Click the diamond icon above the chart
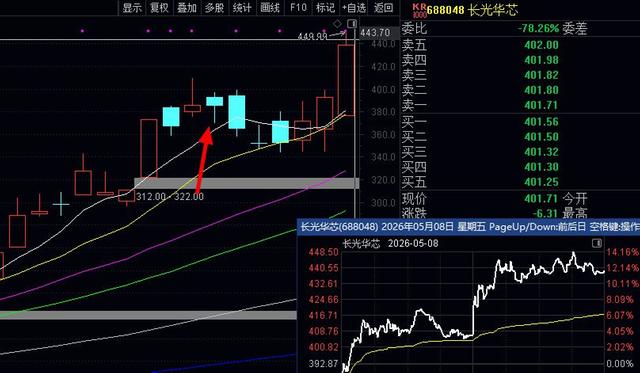Image resolution: width=640 pixels, height=373 pixels. pos(337,23)
